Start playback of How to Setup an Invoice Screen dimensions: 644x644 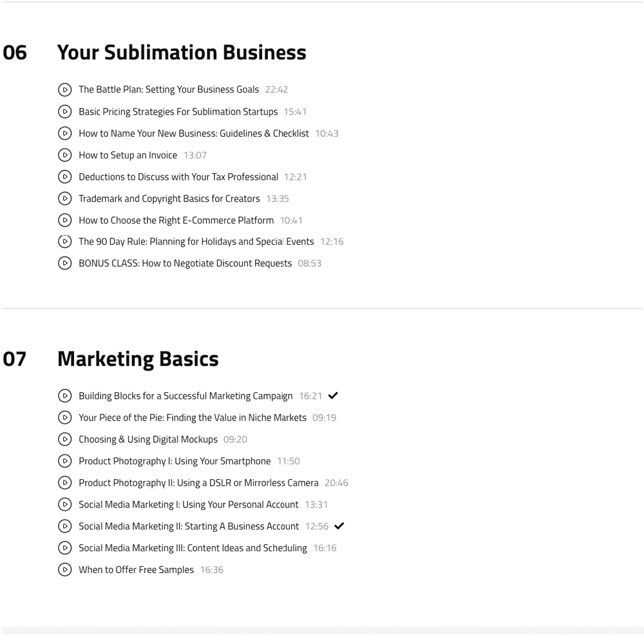coord(64,155)
